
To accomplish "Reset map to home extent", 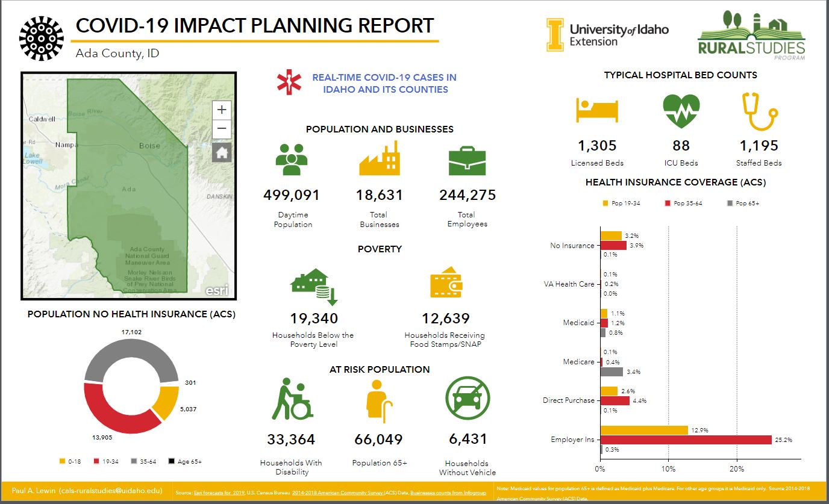I will pos(222,152).
